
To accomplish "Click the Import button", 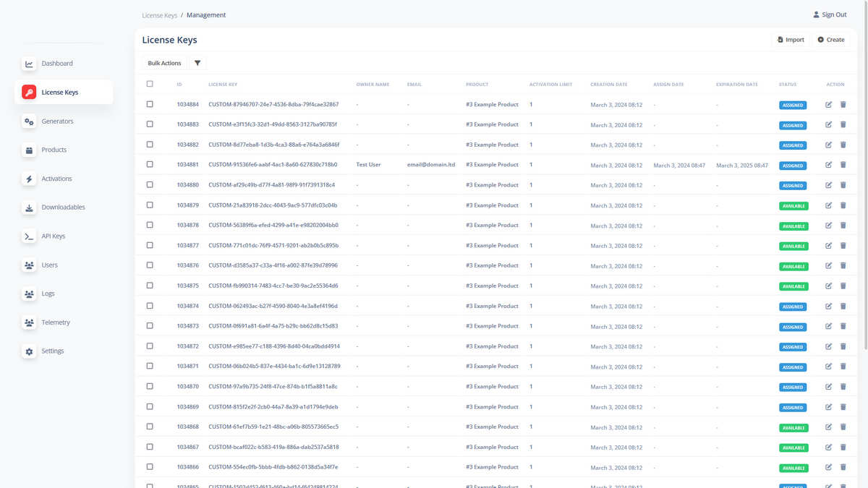I will [790, 40].
